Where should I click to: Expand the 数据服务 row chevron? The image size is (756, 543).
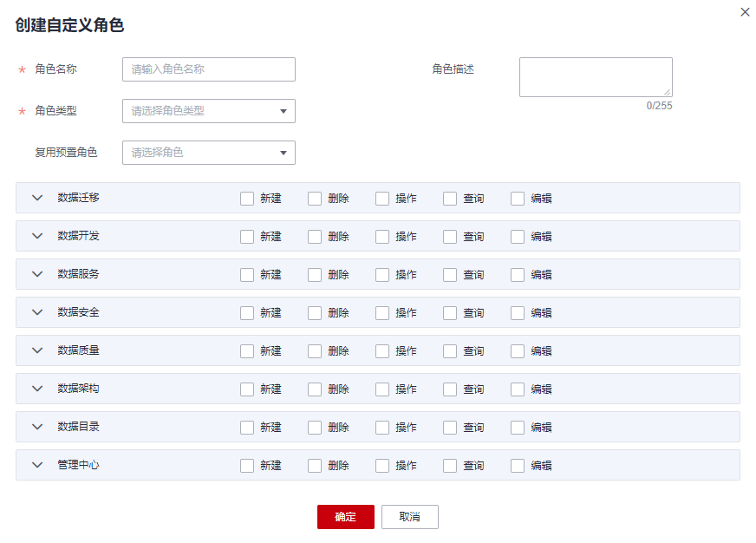click(x=37, y=274)
